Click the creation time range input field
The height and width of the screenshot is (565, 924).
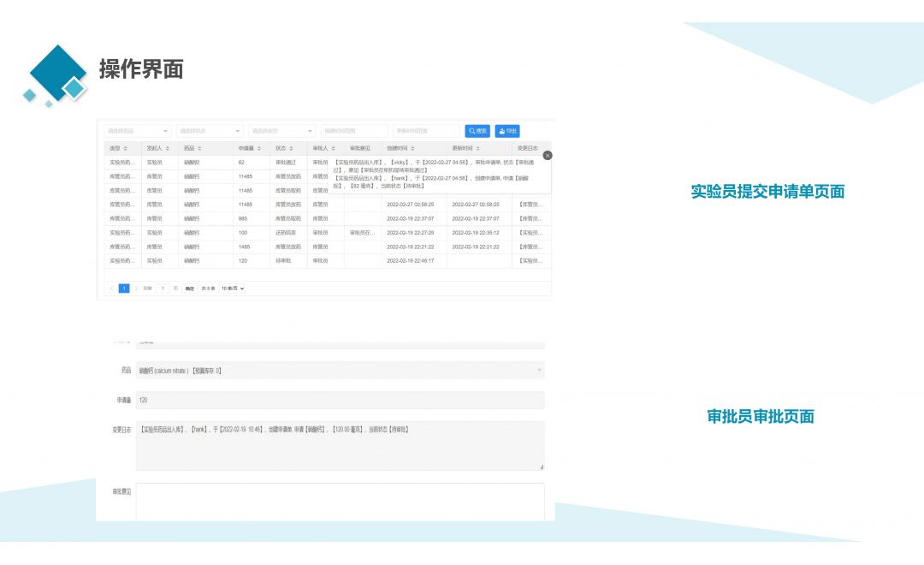pos(354,131)
